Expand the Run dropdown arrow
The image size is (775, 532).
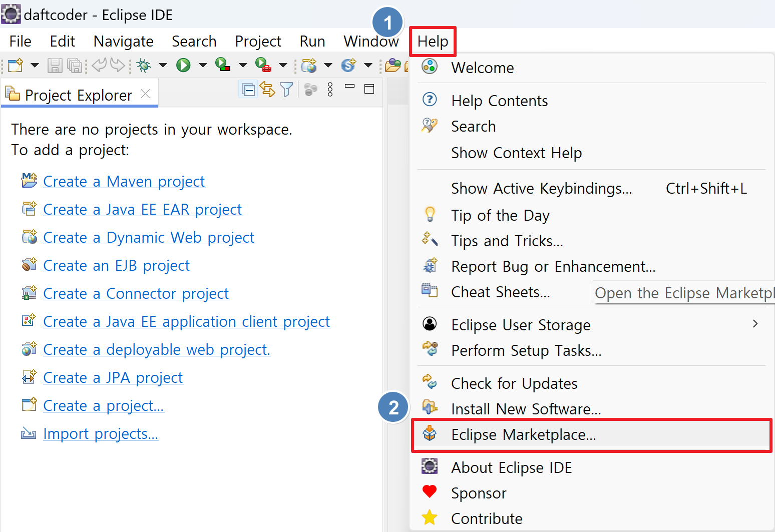[x=203, y=65]
